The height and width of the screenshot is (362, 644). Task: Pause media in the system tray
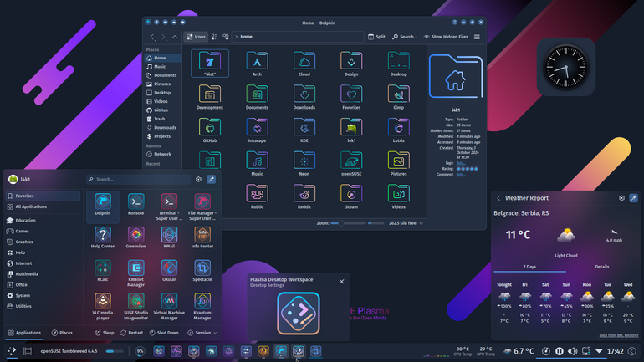[559, 351]
